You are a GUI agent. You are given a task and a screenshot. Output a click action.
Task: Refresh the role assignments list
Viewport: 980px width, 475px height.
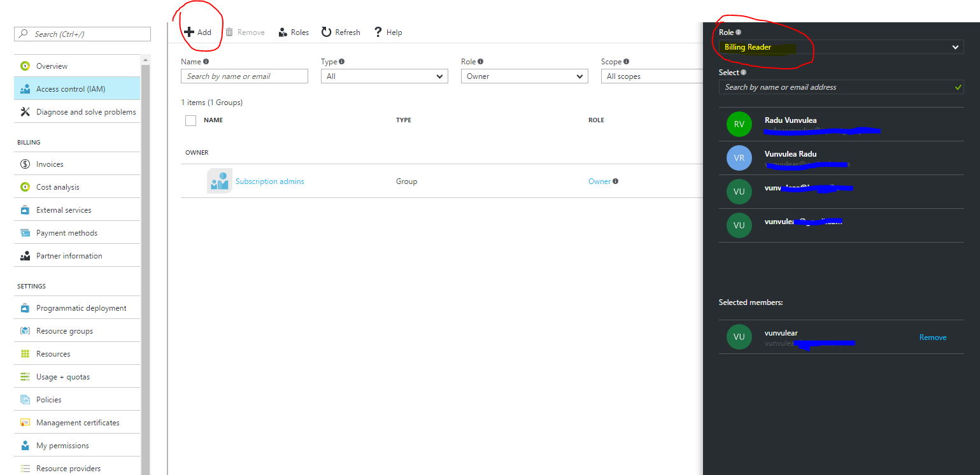340,32
